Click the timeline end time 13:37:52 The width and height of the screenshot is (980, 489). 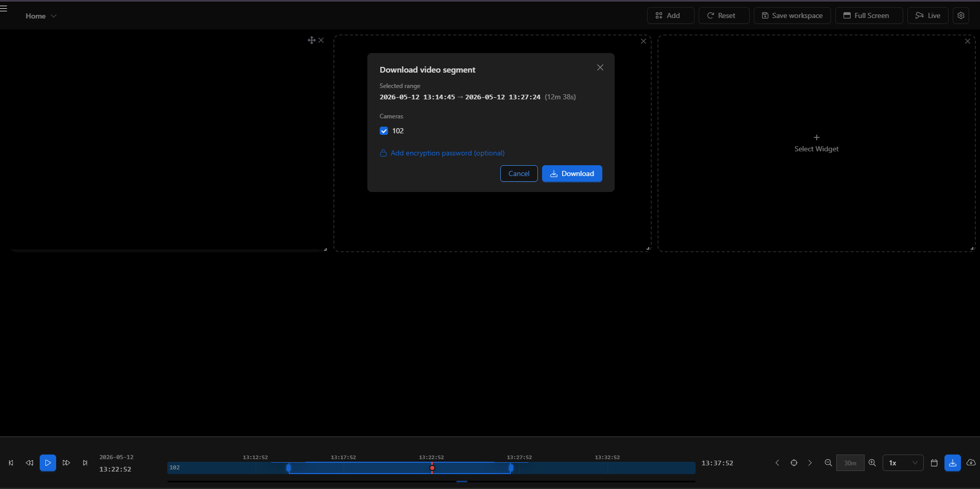tap(717, 463)
